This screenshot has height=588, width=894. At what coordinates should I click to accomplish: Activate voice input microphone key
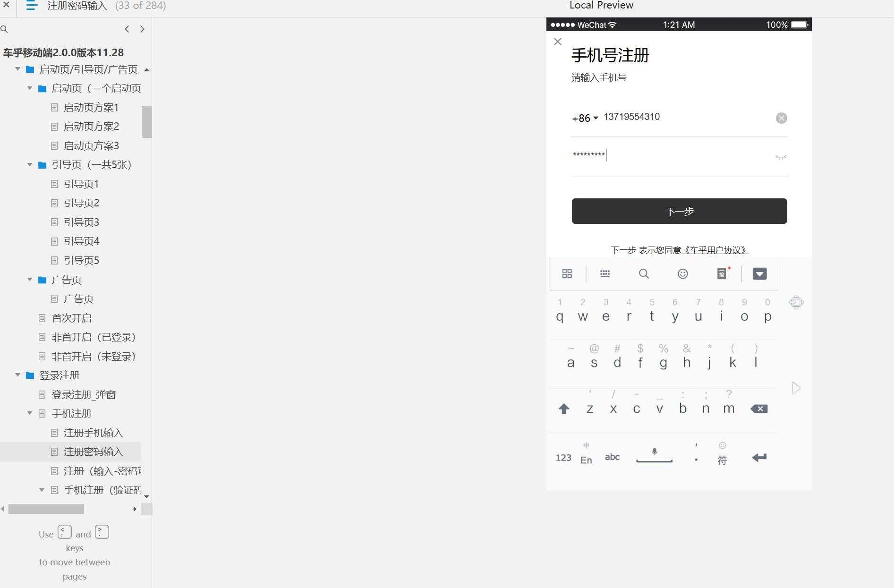click(x=654, y=452)
